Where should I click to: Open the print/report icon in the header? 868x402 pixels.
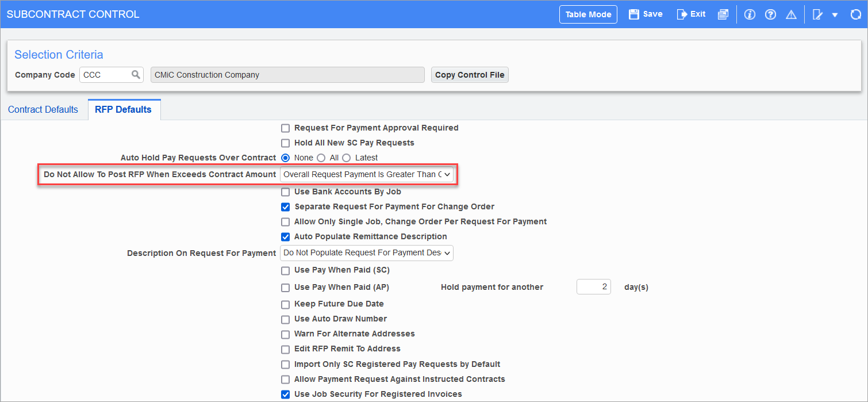723,14
